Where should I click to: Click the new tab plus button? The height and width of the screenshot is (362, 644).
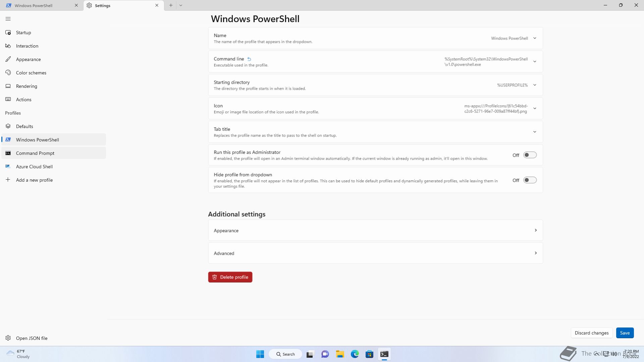[x=171, y=5]
